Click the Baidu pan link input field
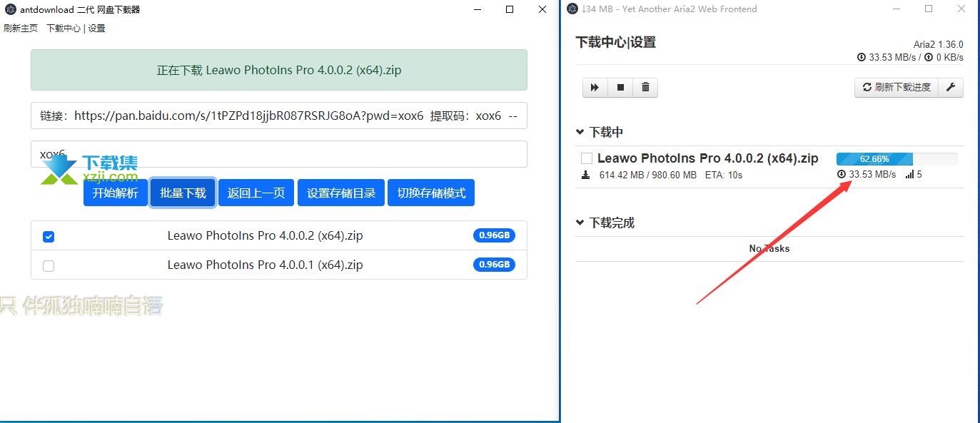The image size is (980, 423). coord(279,116)
